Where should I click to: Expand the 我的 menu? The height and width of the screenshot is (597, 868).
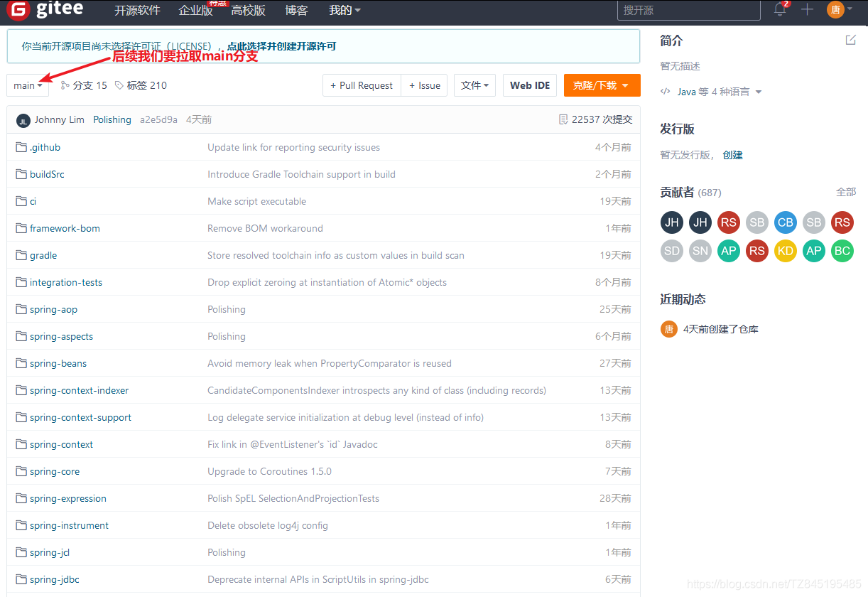pos(345,10)
